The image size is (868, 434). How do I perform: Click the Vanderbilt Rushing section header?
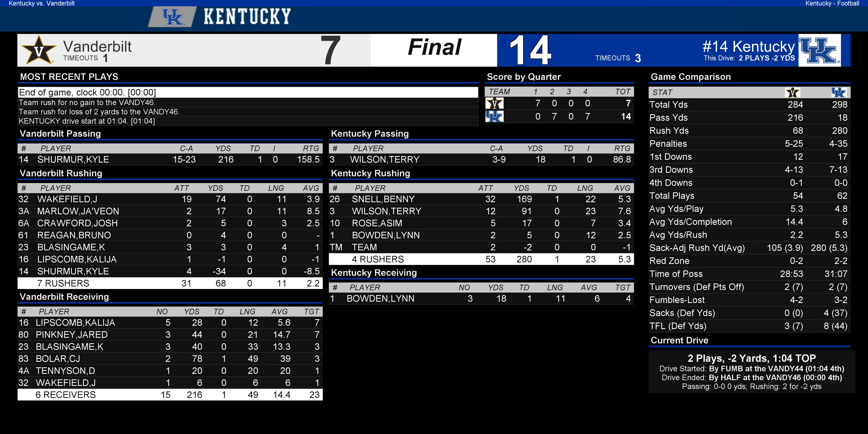pyautogui.click(x=61, y=173)
